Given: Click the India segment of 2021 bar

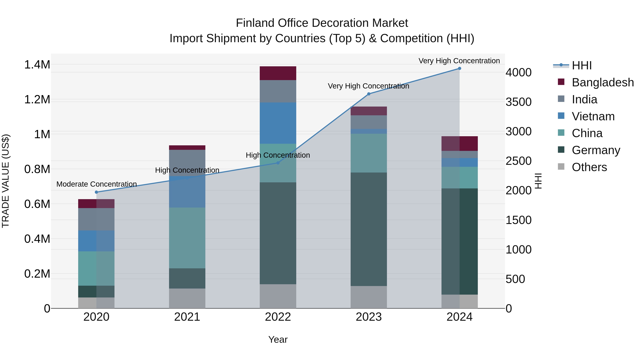Looking at the screenshot, I should pyautogui.click(x=187, y=163).
